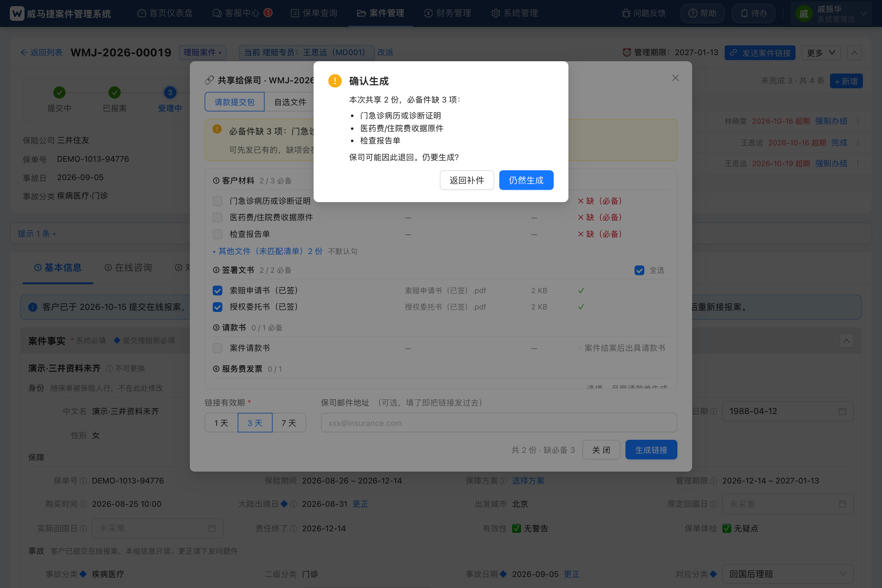Image resolution: width=882 pixels, height=588 pixels.
Task: Open the 首页仪表盘 dashboard icon
Action: [x=142, y=13]
